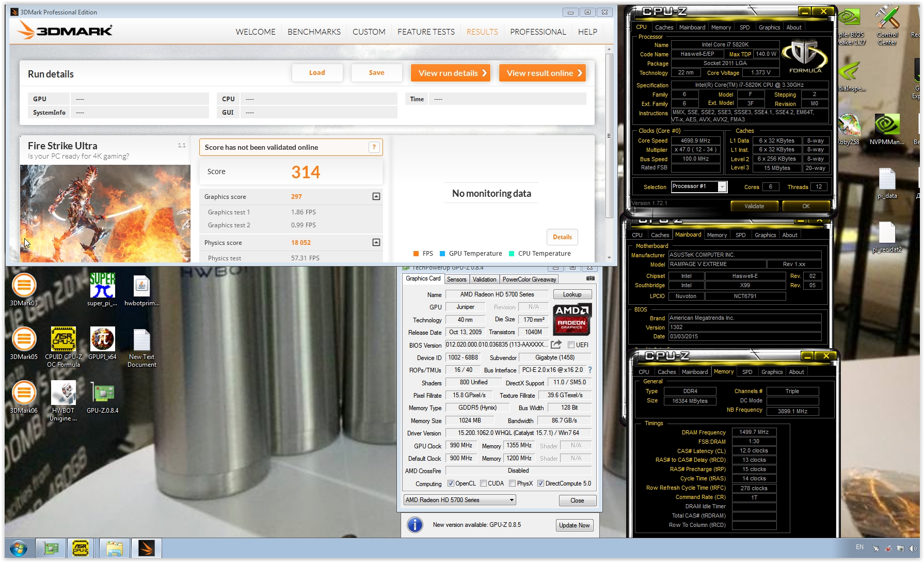Switch to 3DMark taskbar icon
This screenshot has width=924, height=562.
(x=147, y=549)
